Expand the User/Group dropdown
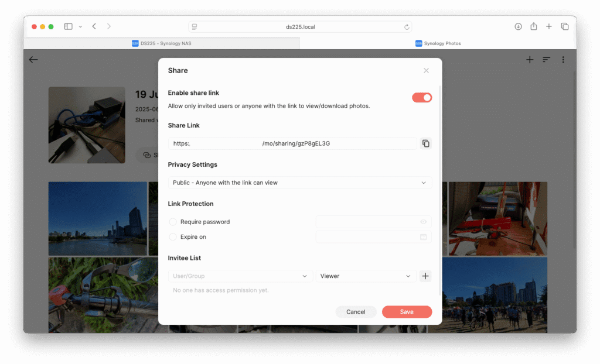 pyautogui.click(x=240, y=276)
